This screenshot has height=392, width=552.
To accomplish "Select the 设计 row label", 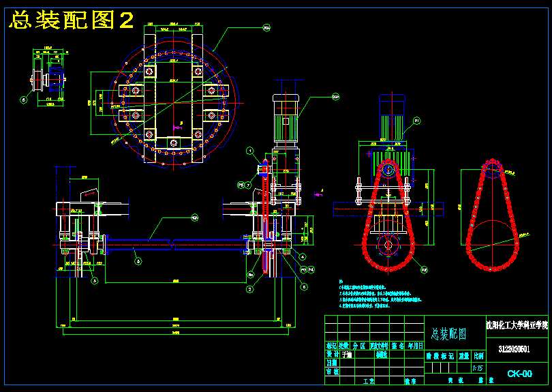I will pos(333,355).
